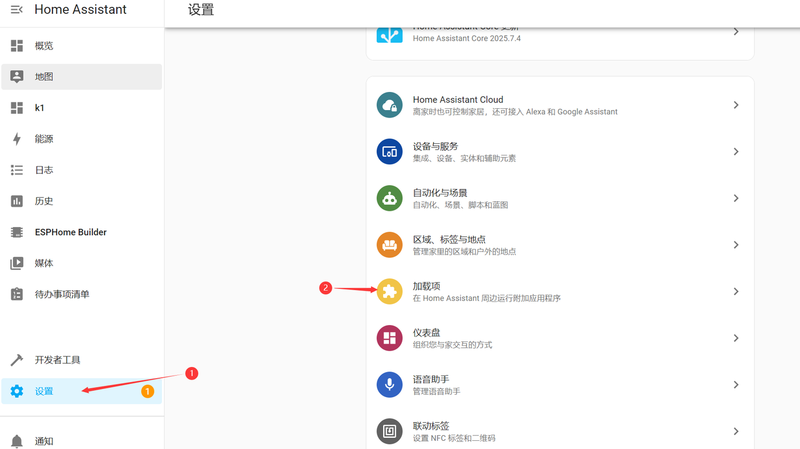Open the 待办事项清单 sidebar item

click(x=62, y=294)
